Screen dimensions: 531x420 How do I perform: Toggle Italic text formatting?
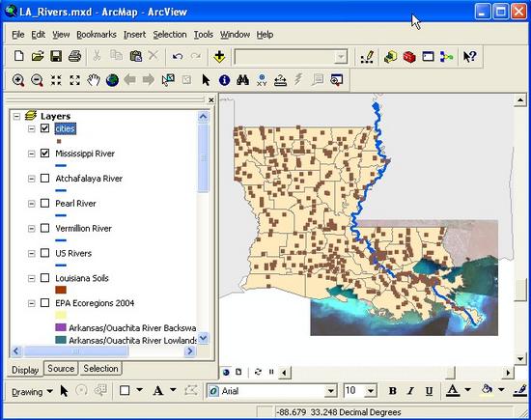pyautogui.click(x=410, y=391)
